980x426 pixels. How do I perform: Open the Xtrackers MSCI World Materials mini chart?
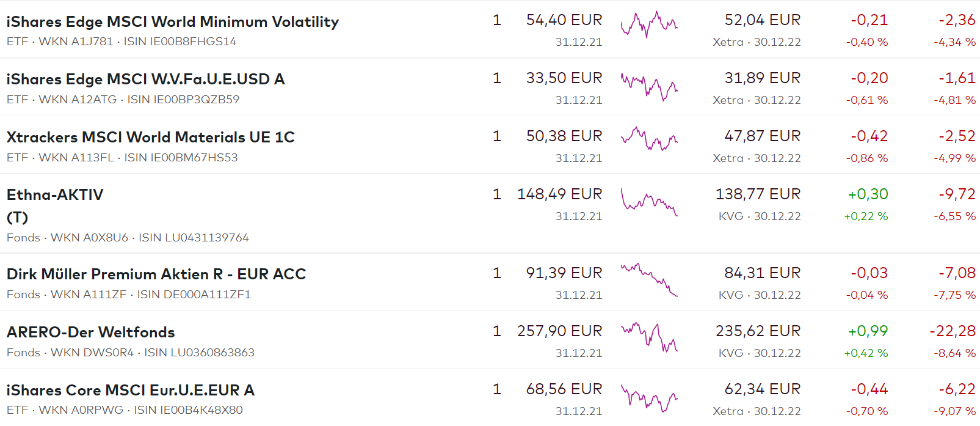pyautogui.click(x=649, y=139)
